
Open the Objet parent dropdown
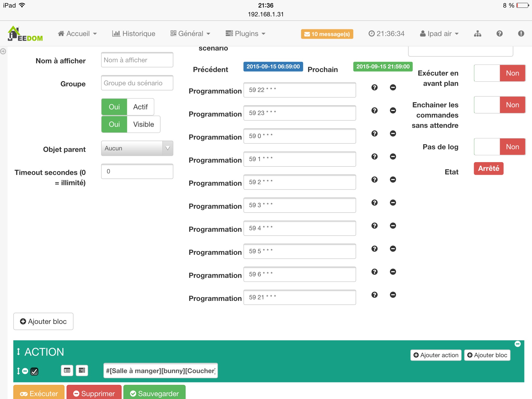(x=137, y=148)
